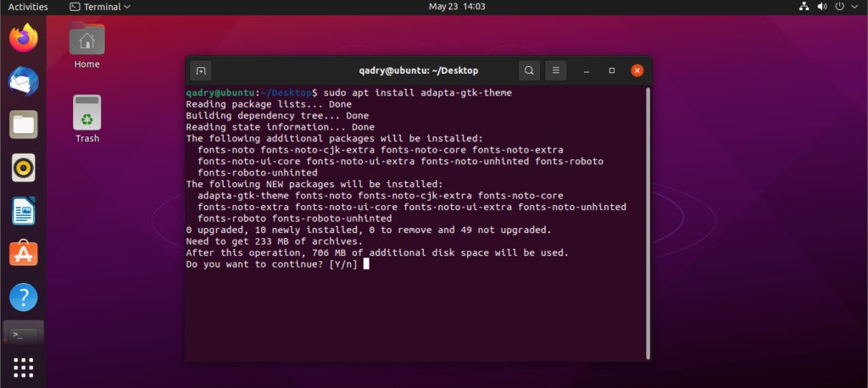Click the 'Building dependency tree... Done' line

tap(277, 116)
